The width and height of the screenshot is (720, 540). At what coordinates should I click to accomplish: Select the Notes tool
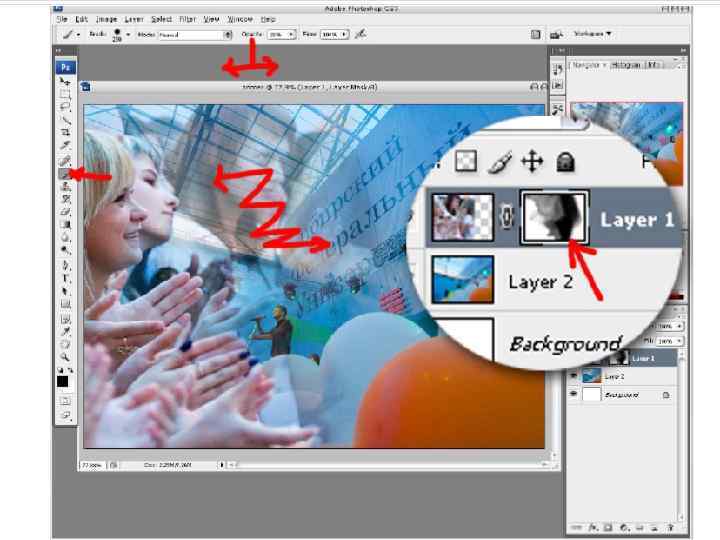tap(65, 319)
